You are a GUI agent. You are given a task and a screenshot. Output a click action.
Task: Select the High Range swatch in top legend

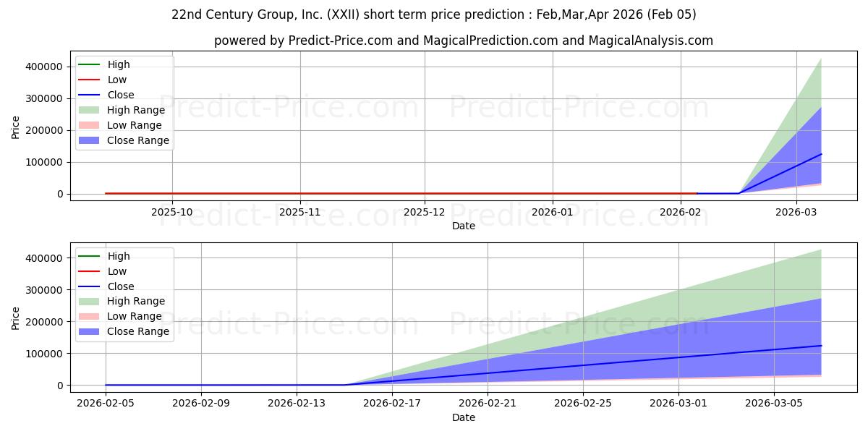pos(90,110)
